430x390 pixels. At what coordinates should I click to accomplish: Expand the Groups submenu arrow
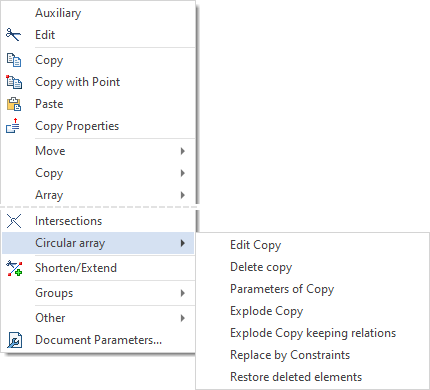click(x=182, y=293)
